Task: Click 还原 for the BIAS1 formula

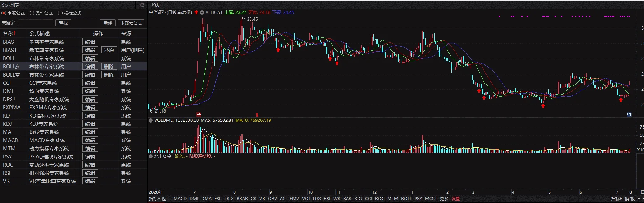Action: [109, 50]
